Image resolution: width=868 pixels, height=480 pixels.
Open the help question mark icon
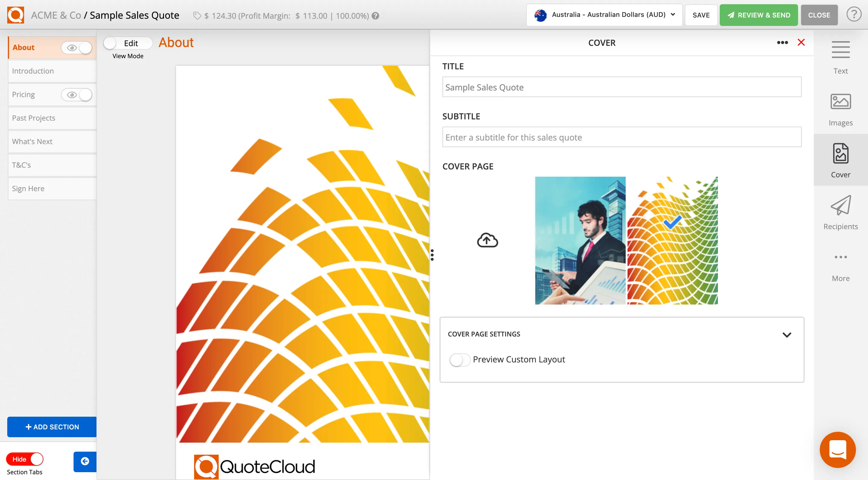(854, 15)
